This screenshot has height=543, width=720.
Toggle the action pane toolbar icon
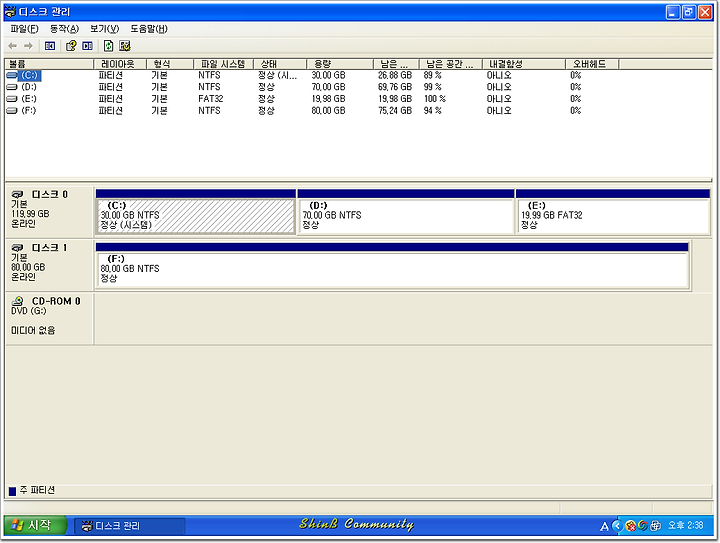[87, 46]
